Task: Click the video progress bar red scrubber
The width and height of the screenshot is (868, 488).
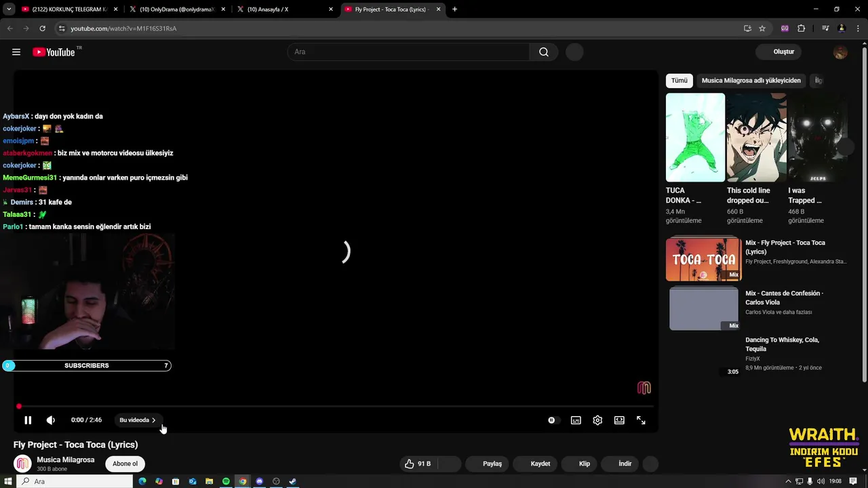Action: tap(18, 407)
